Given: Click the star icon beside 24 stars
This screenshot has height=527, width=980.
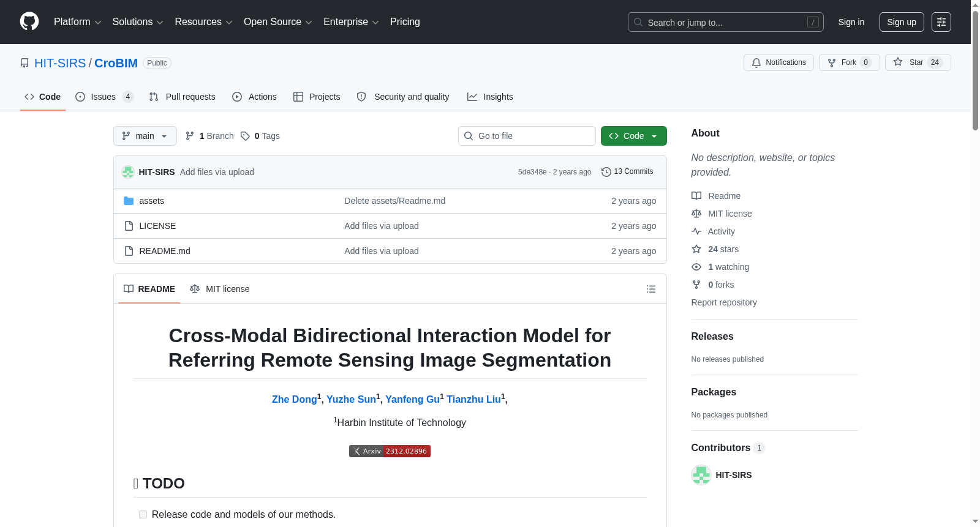Looking at the screenshot, I should (696, 249).
